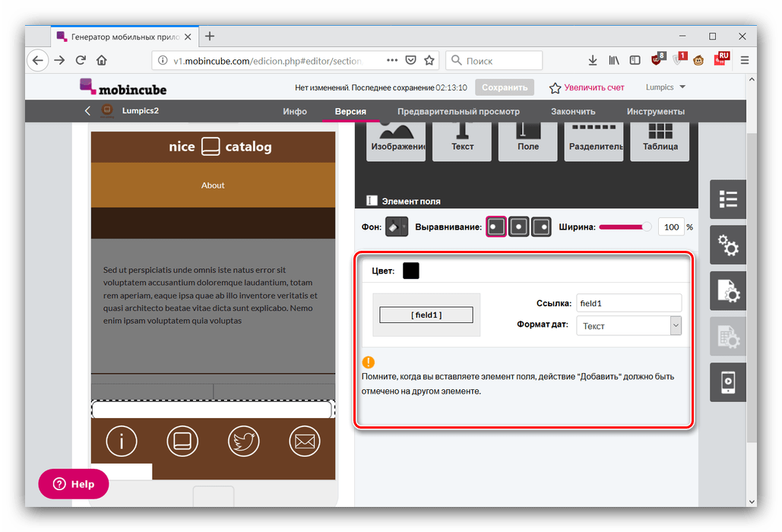Click the [ field1 ] preview button
The width and height of the screenshot is (782, 532).
pyautogui.click(x=426, y=315)
